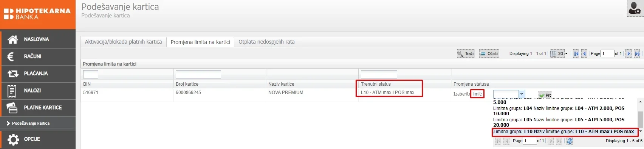Go to next page in top pager
644x149 pixels.
(x=629, y=53)
